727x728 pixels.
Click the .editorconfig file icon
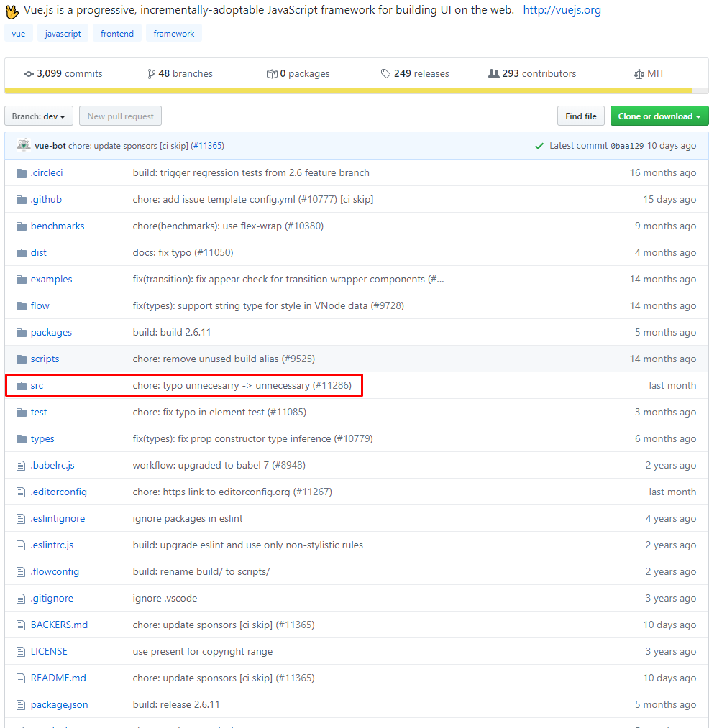(20, 492)
